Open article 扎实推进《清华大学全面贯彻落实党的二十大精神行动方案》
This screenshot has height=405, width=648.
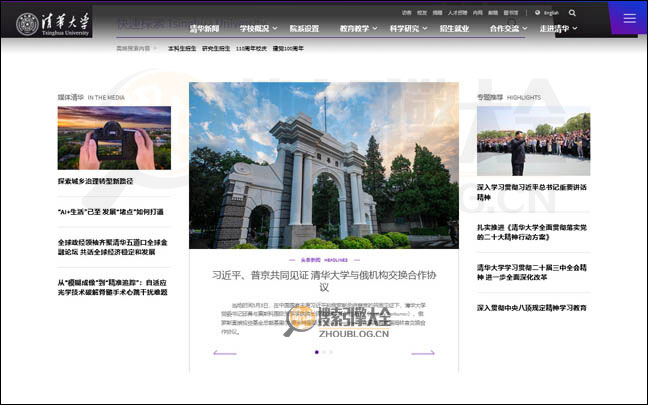(x=532, y=232)
